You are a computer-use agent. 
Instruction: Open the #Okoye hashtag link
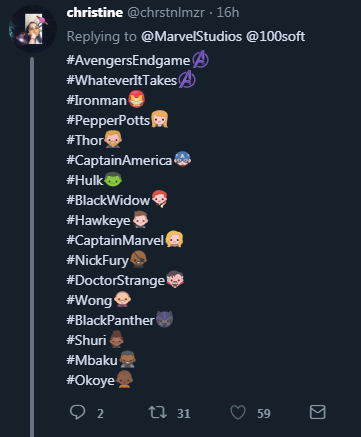click(x=90, y=381)
